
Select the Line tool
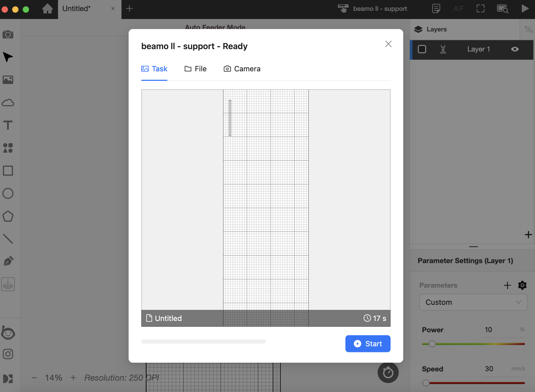8,239
